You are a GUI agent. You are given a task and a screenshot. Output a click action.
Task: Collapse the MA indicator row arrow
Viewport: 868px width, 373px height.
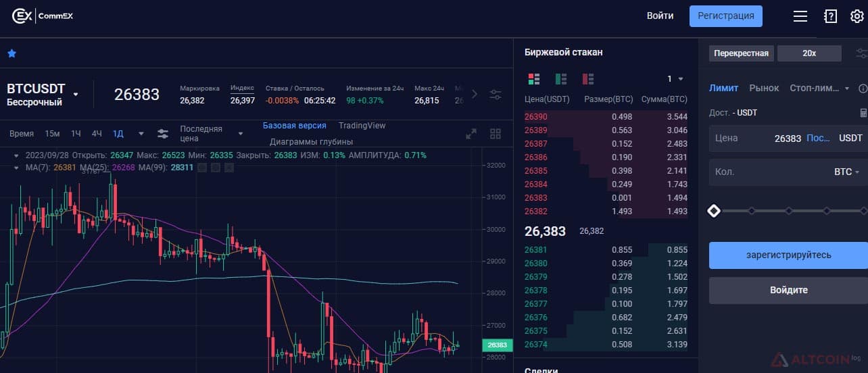[16, 167]
